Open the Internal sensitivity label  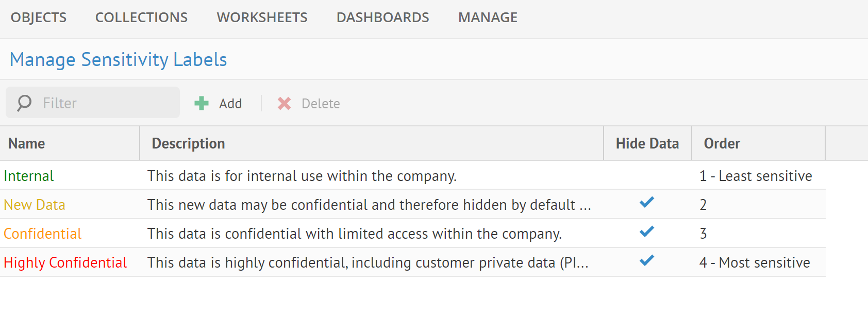(x=29, y=176)
